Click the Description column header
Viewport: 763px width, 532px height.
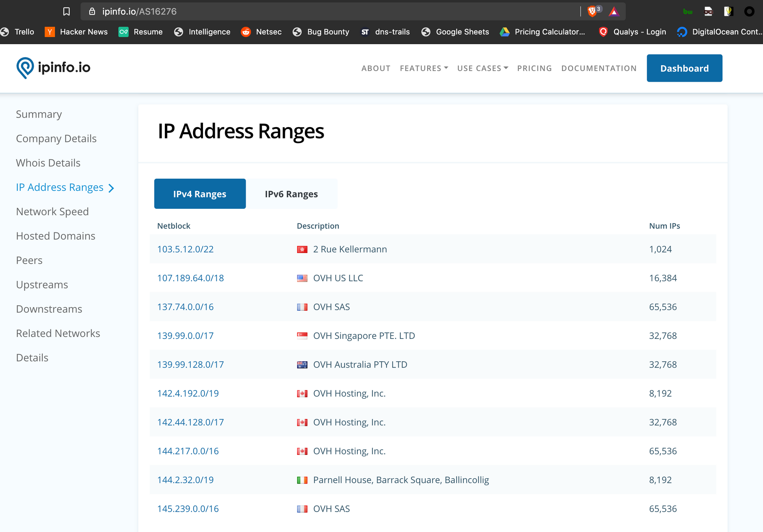coord(318,226)
